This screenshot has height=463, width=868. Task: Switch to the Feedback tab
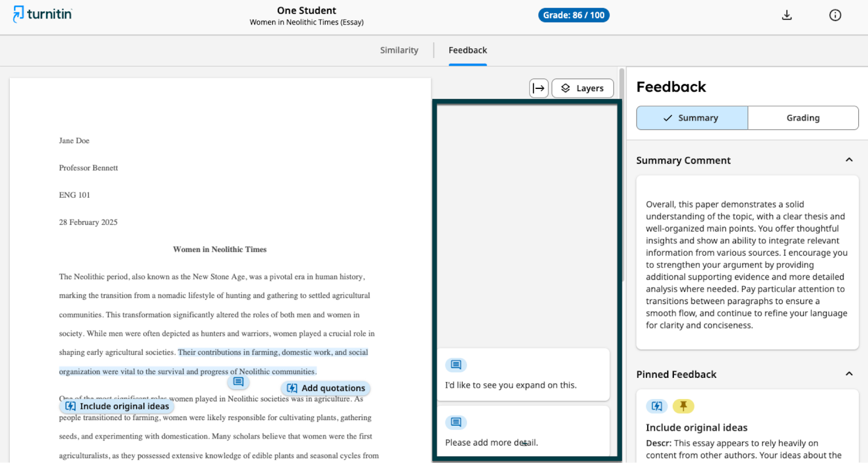pyautogui.click(x=468, y=50)
